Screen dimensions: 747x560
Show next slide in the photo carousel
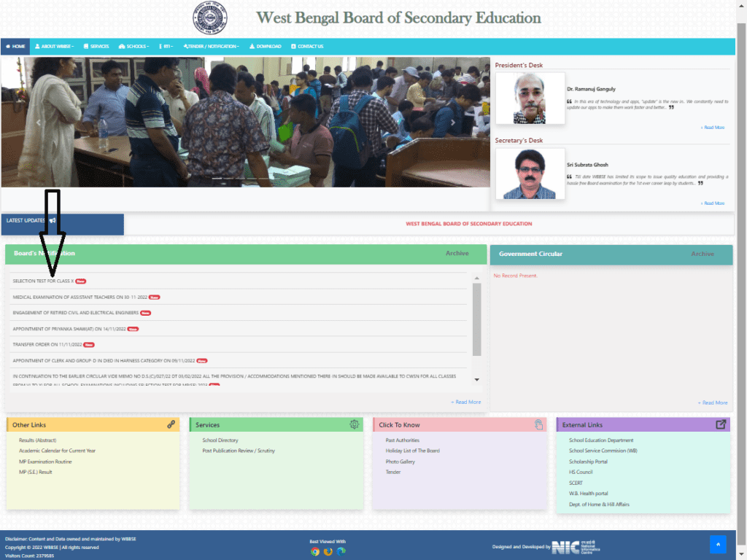(x=452, y=122)
